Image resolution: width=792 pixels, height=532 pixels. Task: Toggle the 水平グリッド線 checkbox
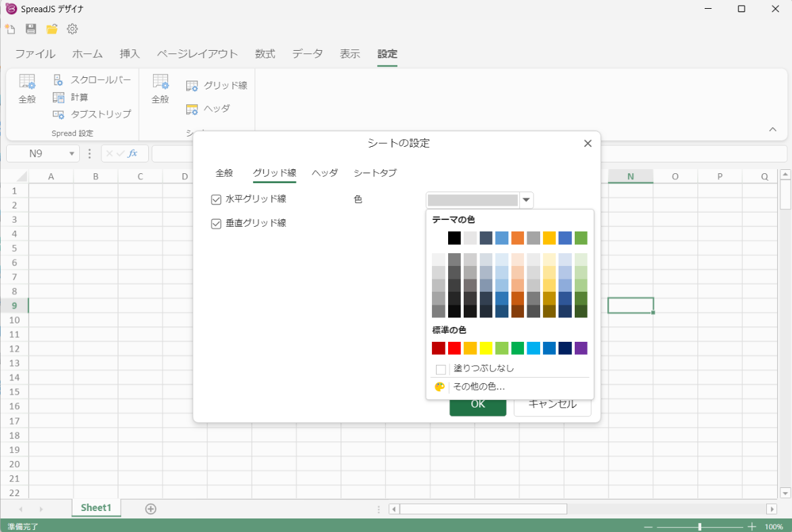pos(216,200)
